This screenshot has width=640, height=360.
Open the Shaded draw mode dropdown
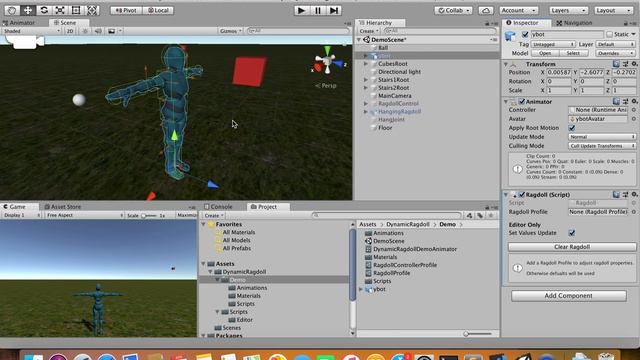tap(32, 31)
